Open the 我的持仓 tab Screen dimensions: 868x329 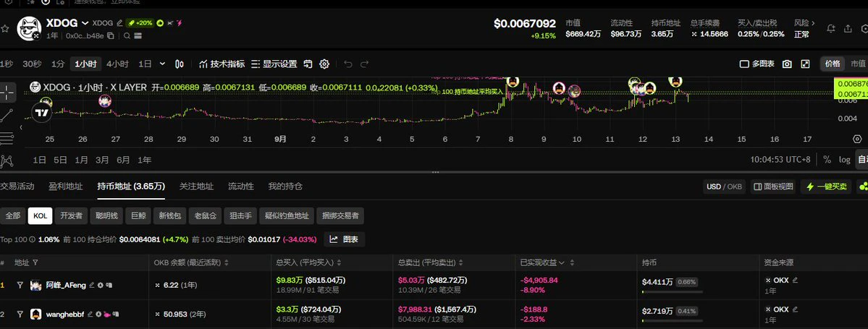point(285,187)
